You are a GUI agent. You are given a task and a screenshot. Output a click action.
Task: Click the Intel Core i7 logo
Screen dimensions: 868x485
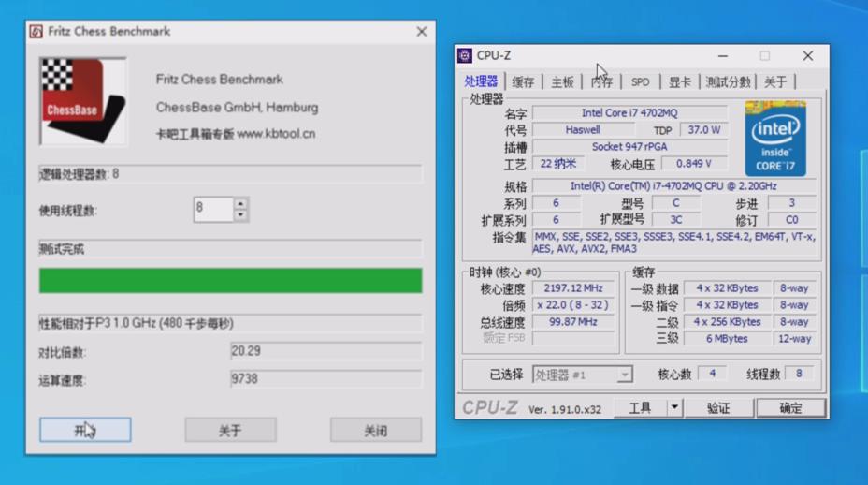(x=775, y=139)
